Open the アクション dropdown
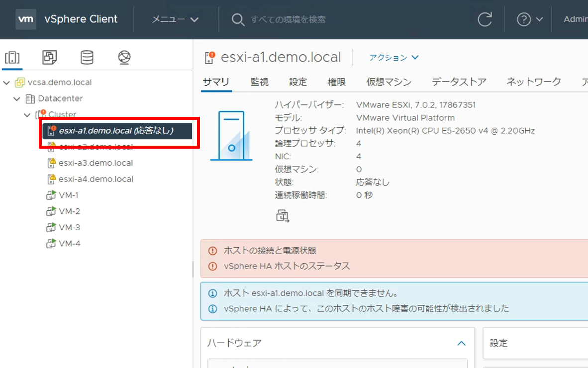The image size is (588, 368). point(394,57)
